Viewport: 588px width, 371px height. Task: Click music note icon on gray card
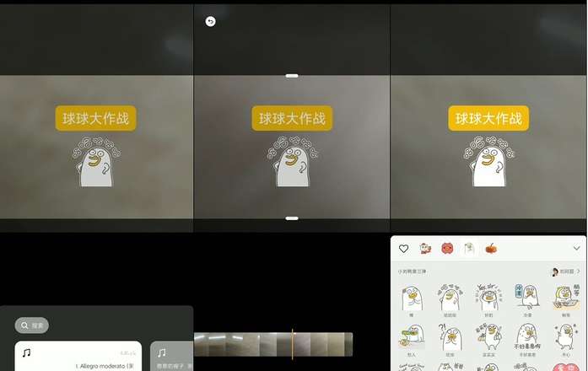(161, 352)
